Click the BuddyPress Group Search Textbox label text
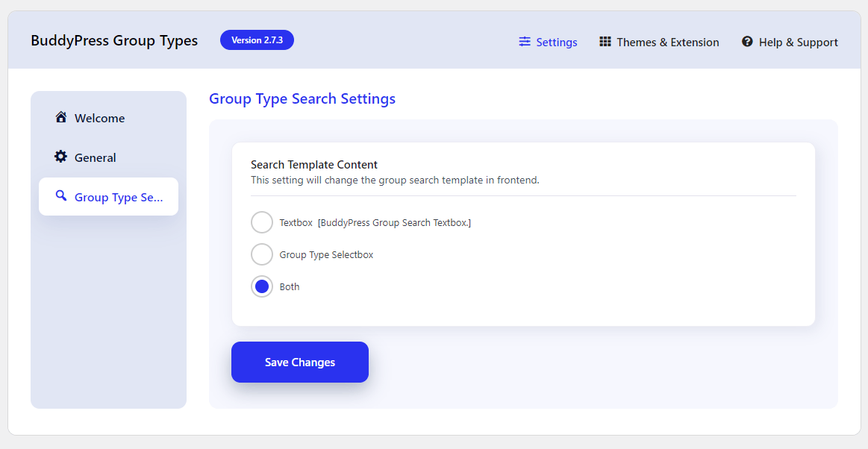 click(x=394, y=223)
